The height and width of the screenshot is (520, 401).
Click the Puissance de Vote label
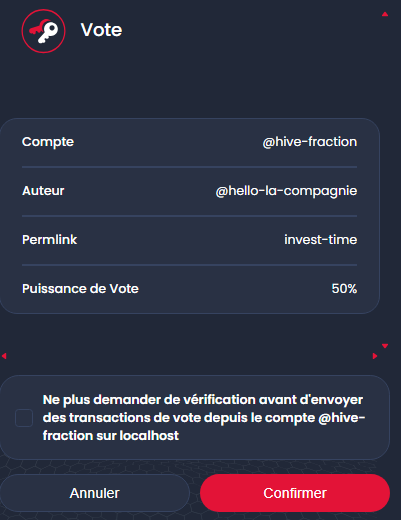pos(80,288)
